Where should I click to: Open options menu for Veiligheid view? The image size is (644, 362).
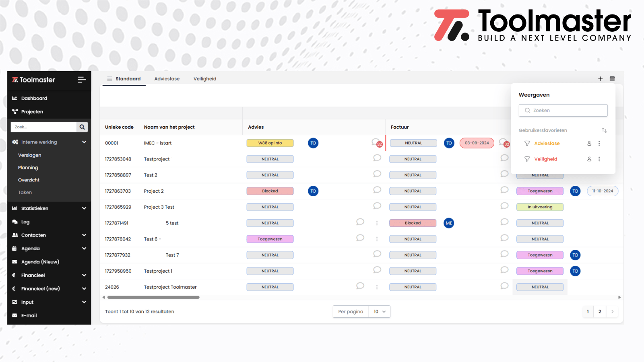599,159
